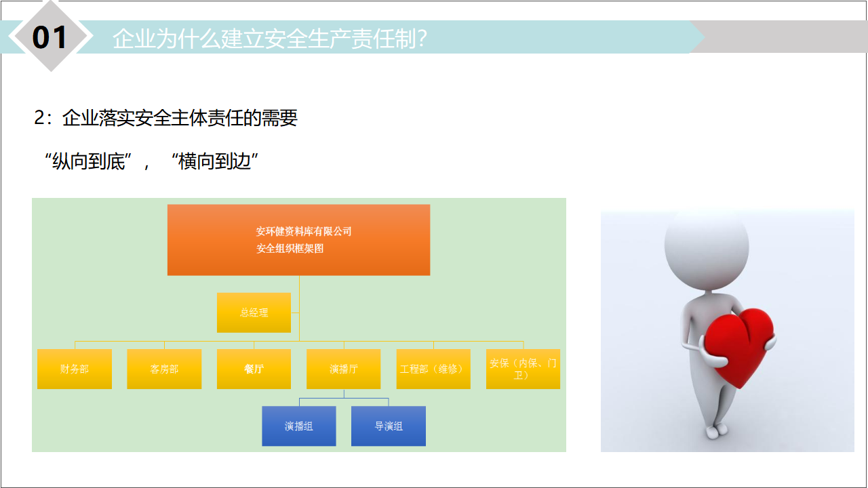Image resolution: width=868 pixels, height=488 pixels.
Task: Click the “横向到边” quoted text
Action: pos(216,161)
